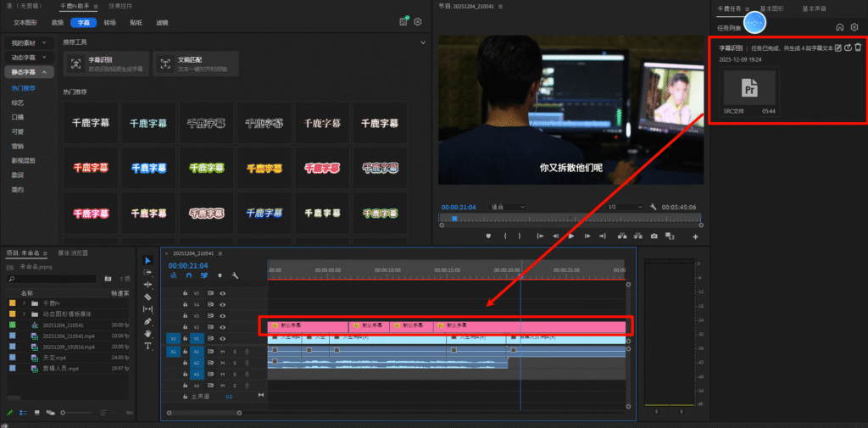Expand the 千鹿Pr folder in project panel
The width and height of the screenshot is (868, 428).
coord(24,303)
